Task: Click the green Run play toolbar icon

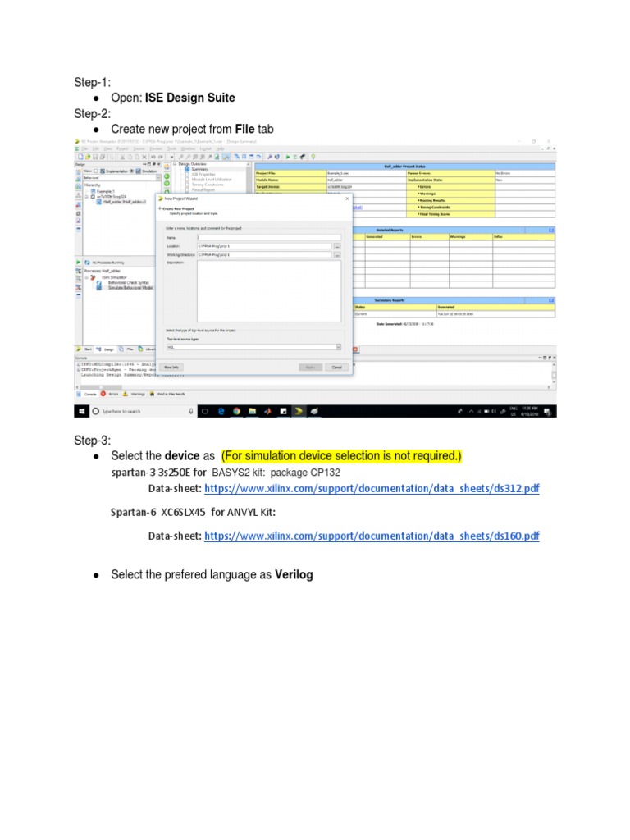Action: point(288,157)
